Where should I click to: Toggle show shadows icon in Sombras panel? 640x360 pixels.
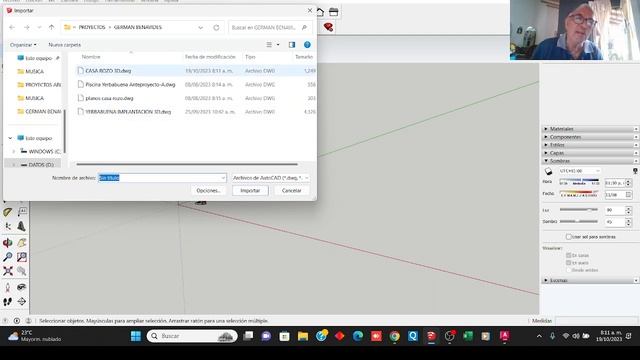(x=549, y=171)
